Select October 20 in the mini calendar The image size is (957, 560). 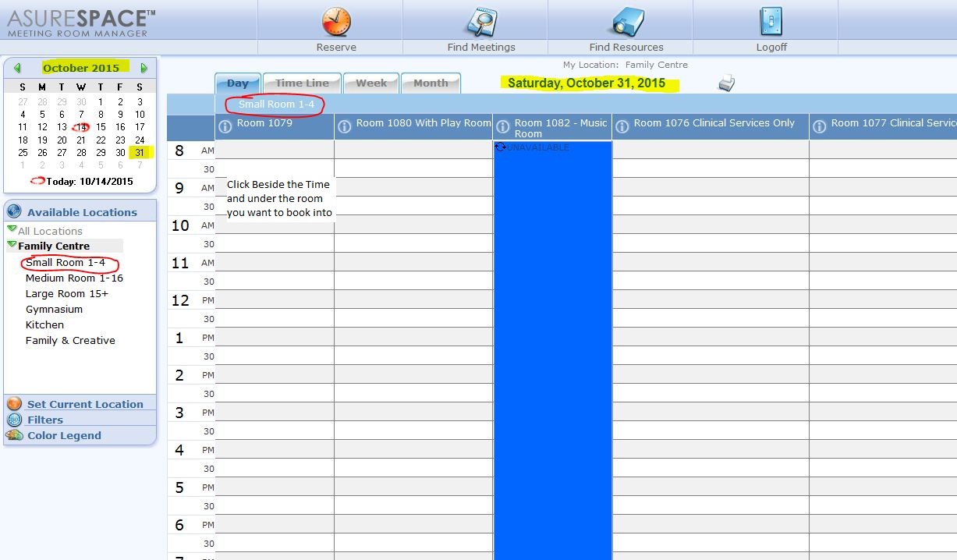pyautogui.click(x=62, y=140)
